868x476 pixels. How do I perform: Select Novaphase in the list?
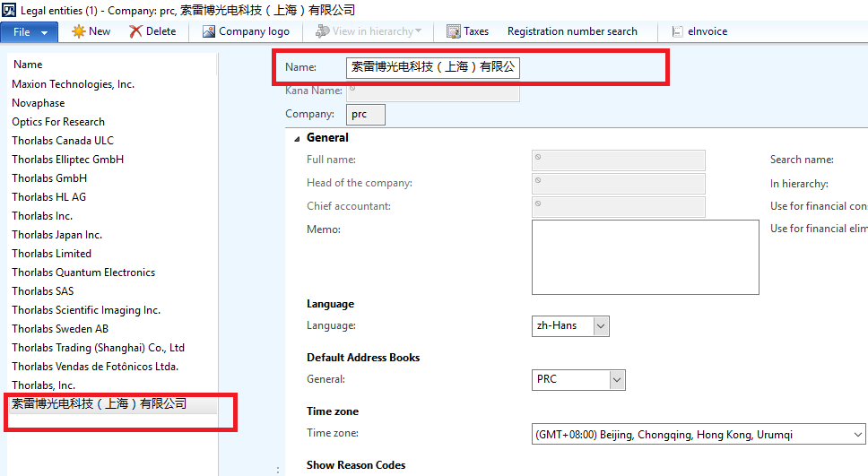39,103
